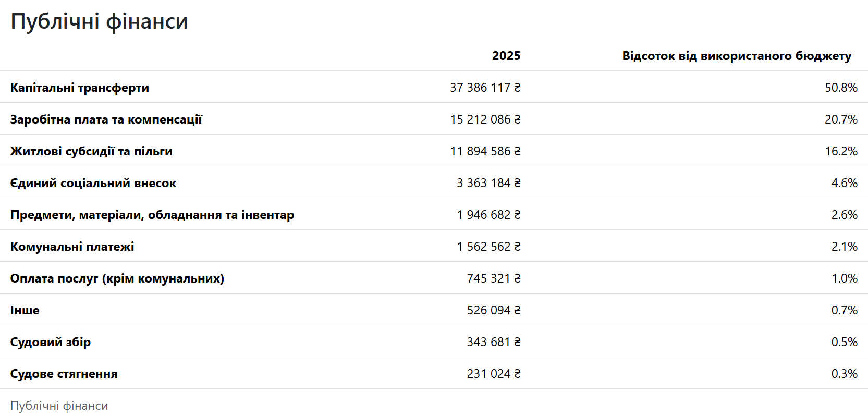868x415 pixels.
Task: Click the 16.2% percentage value
Action: click(840, 151)
